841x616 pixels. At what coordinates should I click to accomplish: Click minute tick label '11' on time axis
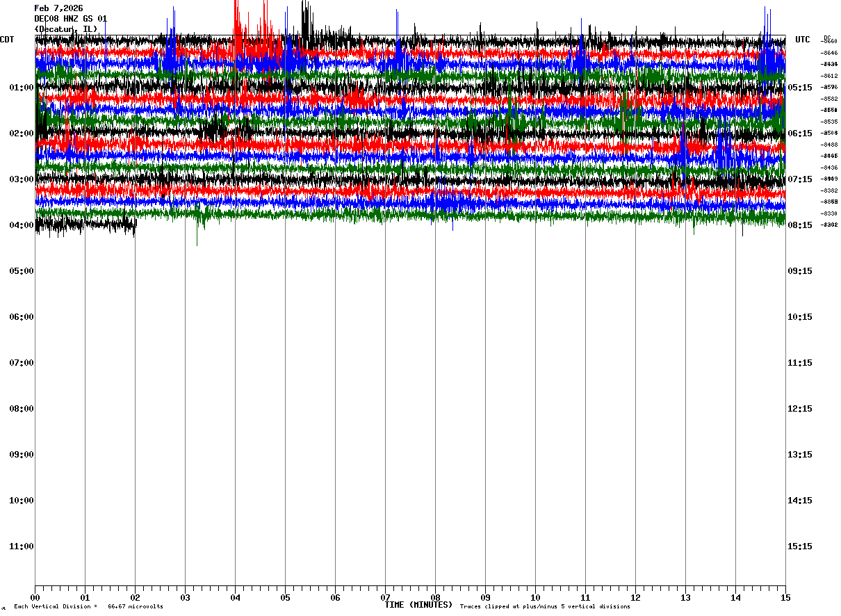tap(585, 597)
